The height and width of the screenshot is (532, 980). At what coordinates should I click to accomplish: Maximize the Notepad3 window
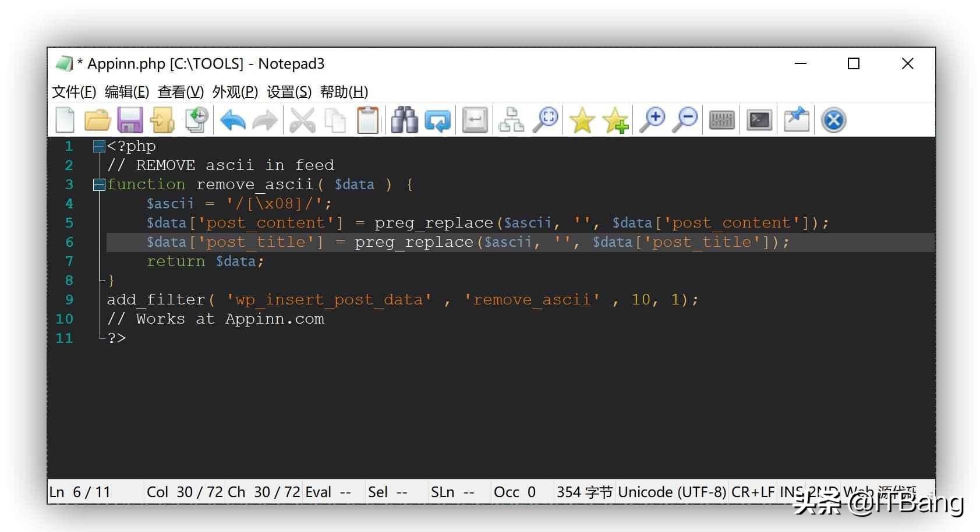854,63
